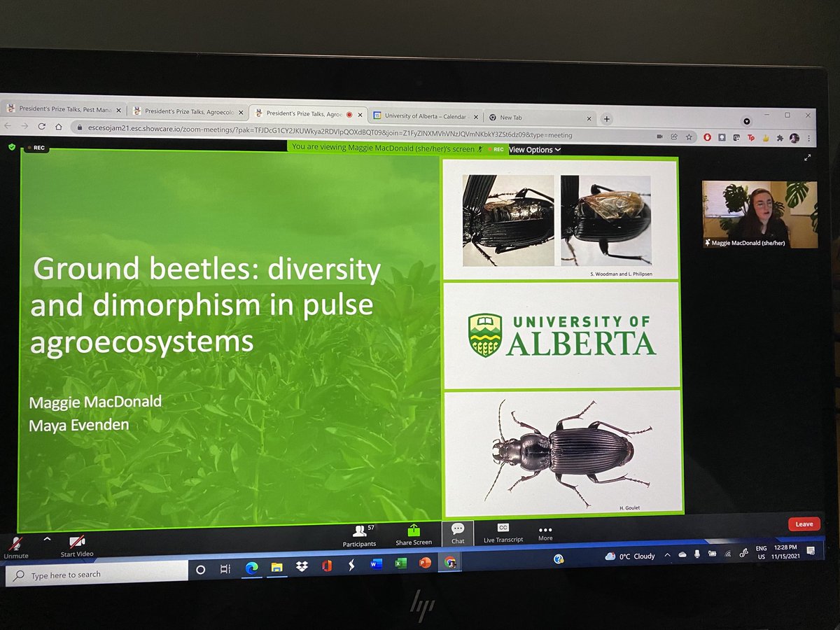This screenshot has width=840, height=630.
Task: Switch to second President's Prize Talks, Agroecology tab
Action: pyautogui.click(x=188, y=112)
